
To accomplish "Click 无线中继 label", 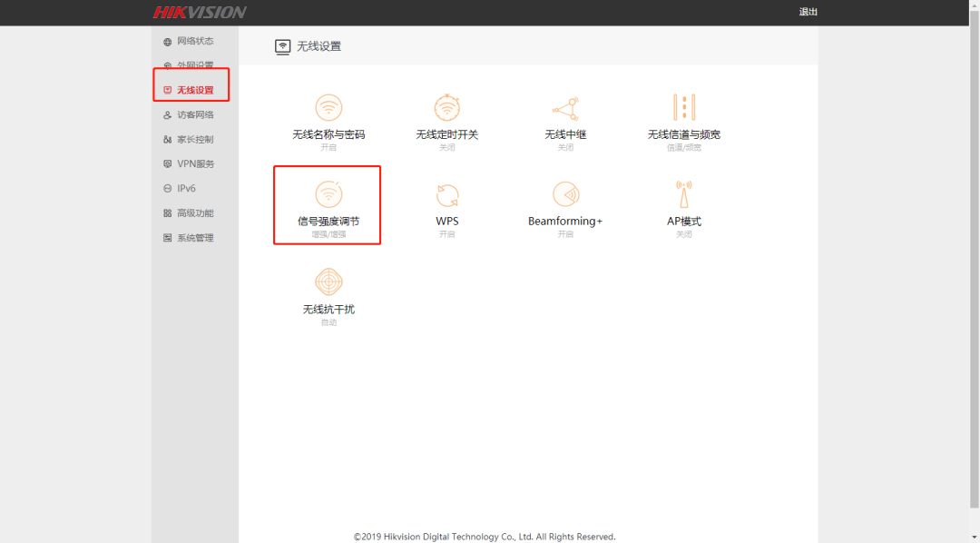I will tap(565, 134).
